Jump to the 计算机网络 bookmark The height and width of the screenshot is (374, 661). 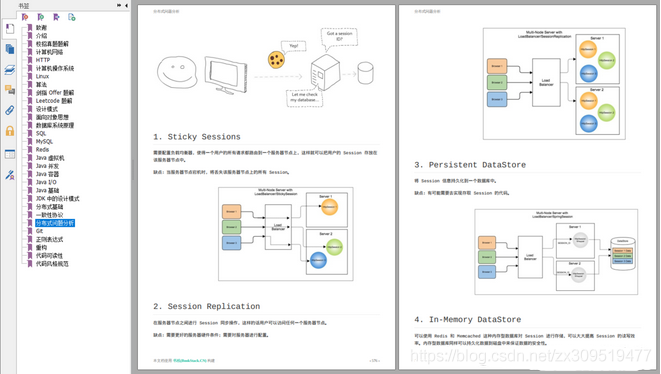click(x=49, y=52)
